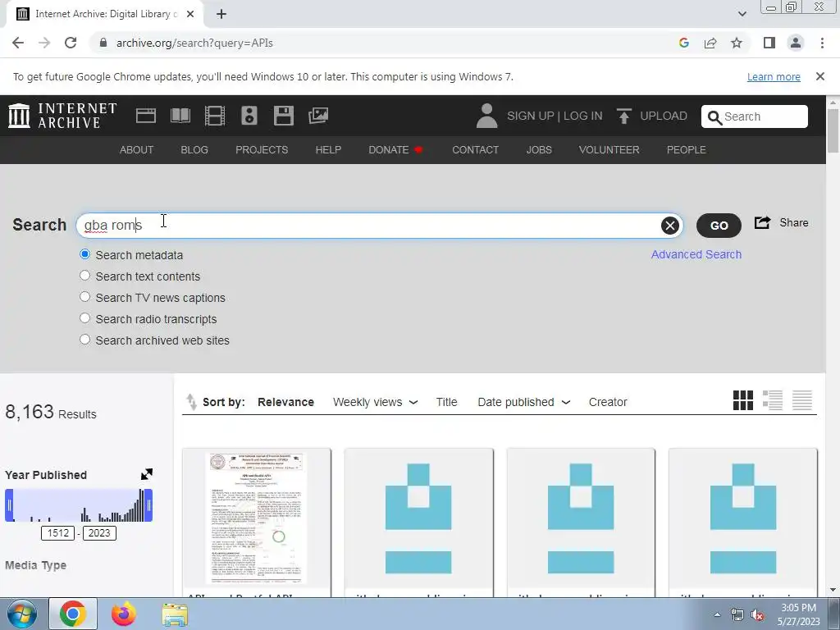Screen dimensions: 840x630
Task: Click the Google icon in address bar
Action: point(683,43)
